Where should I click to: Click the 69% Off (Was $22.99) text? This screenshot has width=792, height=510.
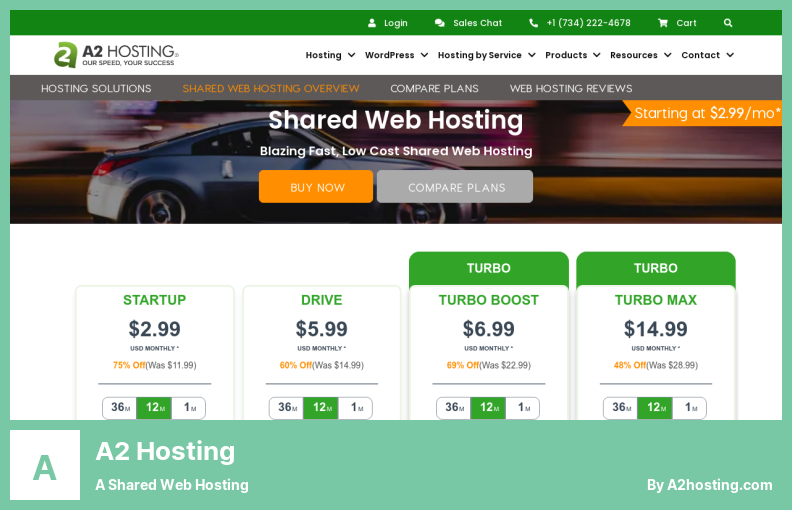point(488,365)
